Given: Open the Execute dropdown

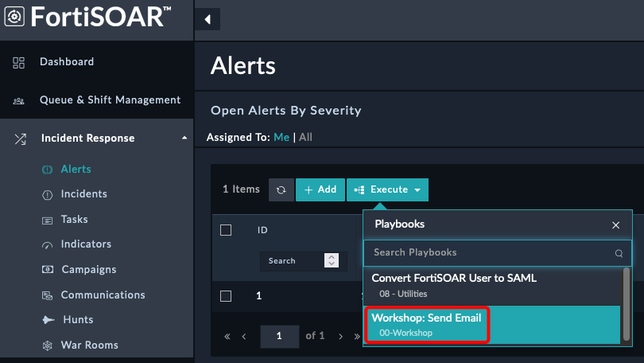Looking at the screenshot, I should click(387, 190).
